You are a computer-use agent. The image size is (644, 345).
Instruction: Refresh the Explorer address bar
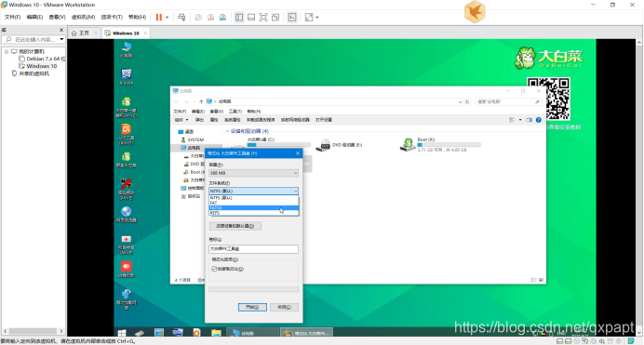(467, 101)
